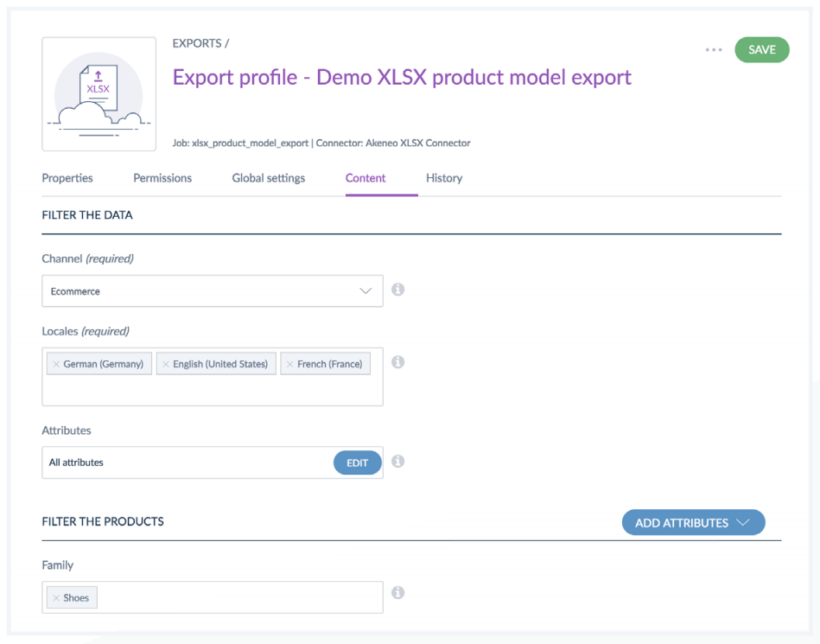Remove English (United States) locale tag
The image size is (820, 644).
pos(166,365)
